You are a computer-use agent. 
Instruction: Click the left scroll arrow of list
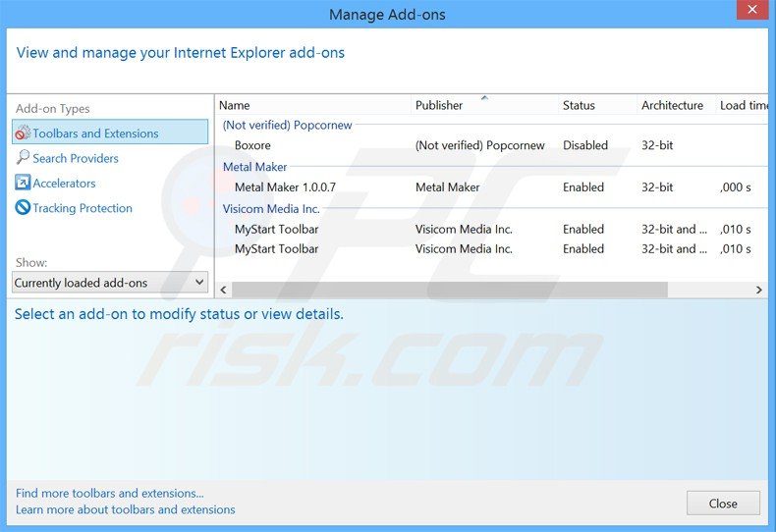(x=222, y=291)
